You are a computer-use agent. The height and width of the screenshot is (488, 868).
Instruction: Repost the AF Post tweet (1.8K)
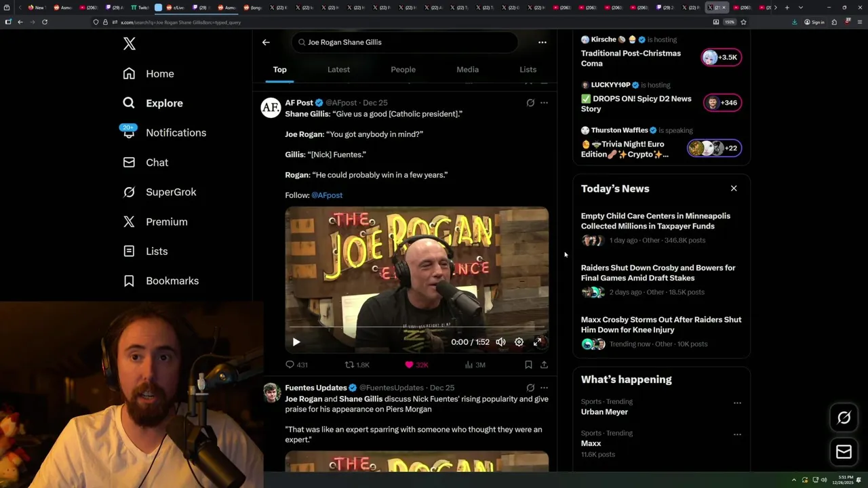click(357, 365)
